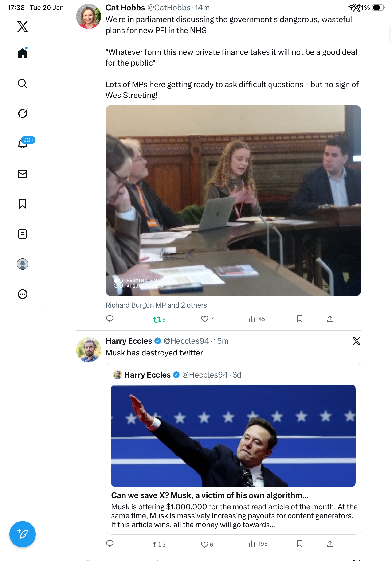Open the More options circle icon
392x561 pixels.
click(23, 294)
